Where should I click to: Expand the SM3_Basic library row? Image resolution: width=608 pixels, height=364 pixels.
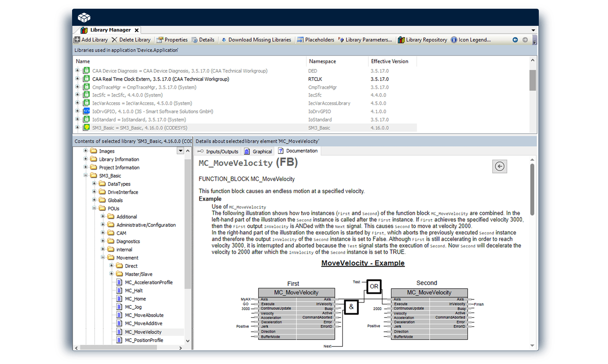(77, 127)
